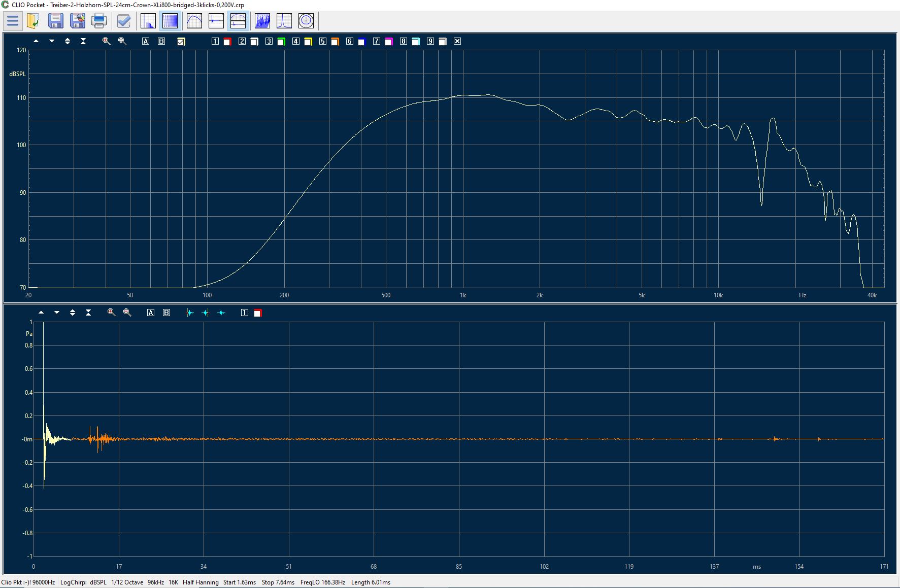Click the printer icon
The height and width of the screenshot is (588, 900).
[99, 21]
